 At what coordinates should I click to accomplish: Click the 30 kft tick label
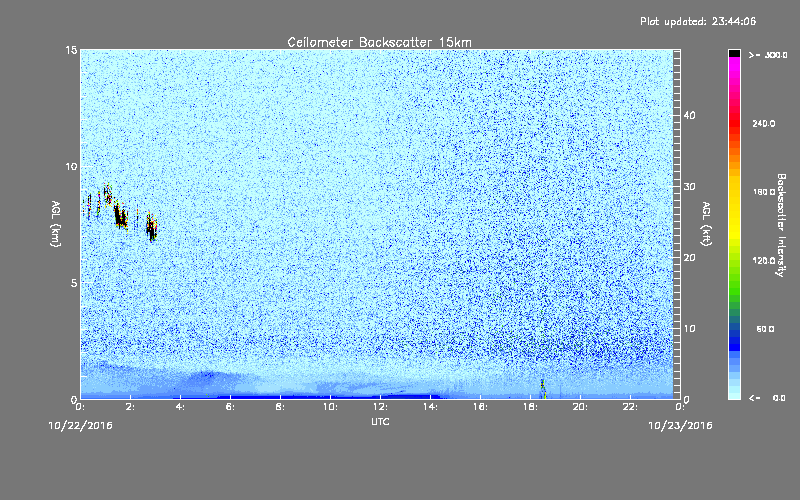(689, 186)
